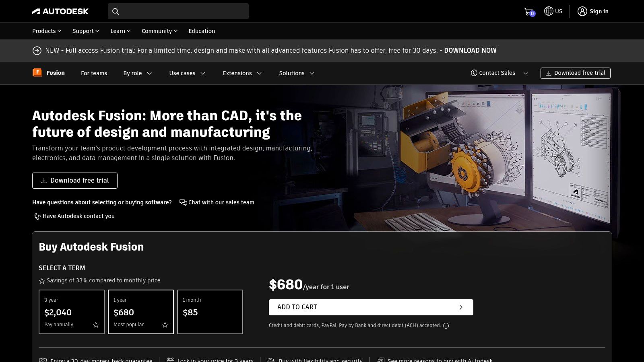Viewport: 644px width, 362px height.
Task: Click the phone icon next to contact you
Action: 37,216
